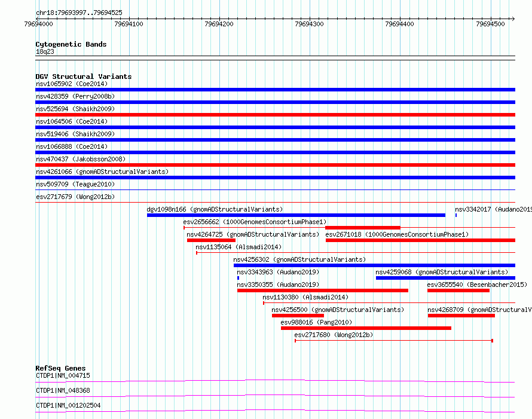
Task: Click ruler position 79694100
Action: click(129, 24)
